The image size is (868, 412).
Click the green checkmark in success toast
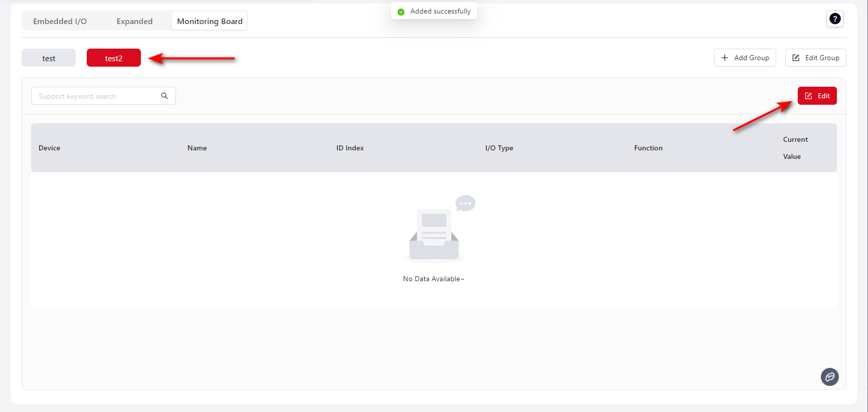point(401,12)
